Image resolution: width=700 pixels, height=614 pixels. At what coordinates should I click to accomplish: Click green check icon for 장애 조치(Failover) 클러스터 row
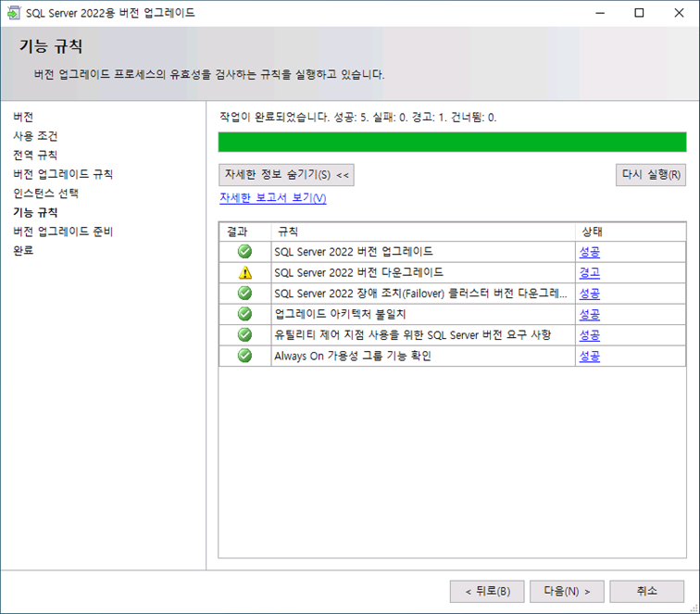[x=244, y=293]
